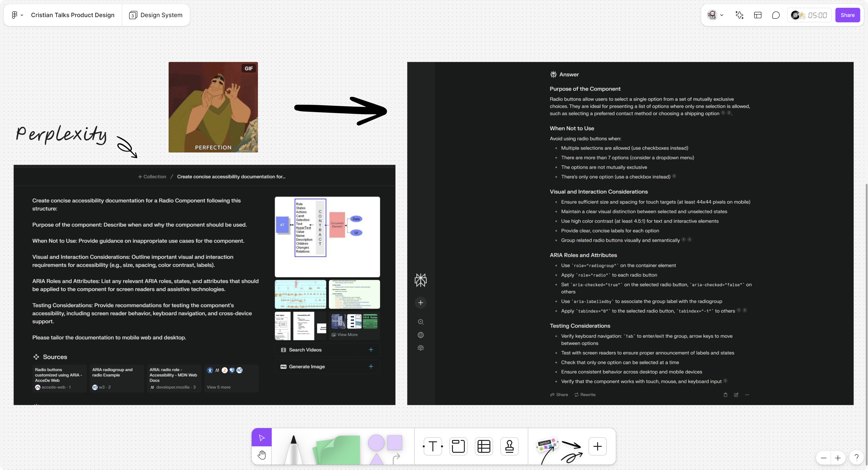Pick the marker pen tool
Screen dimensions: 868x470
pyautogui.click(x=293, y=448)
